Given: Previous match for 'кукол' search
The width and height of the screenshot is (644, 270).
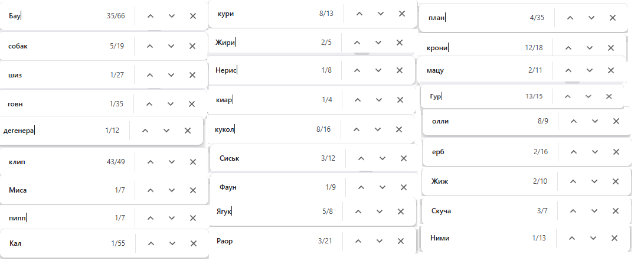Looking at the screenshot, I should 358,129.
